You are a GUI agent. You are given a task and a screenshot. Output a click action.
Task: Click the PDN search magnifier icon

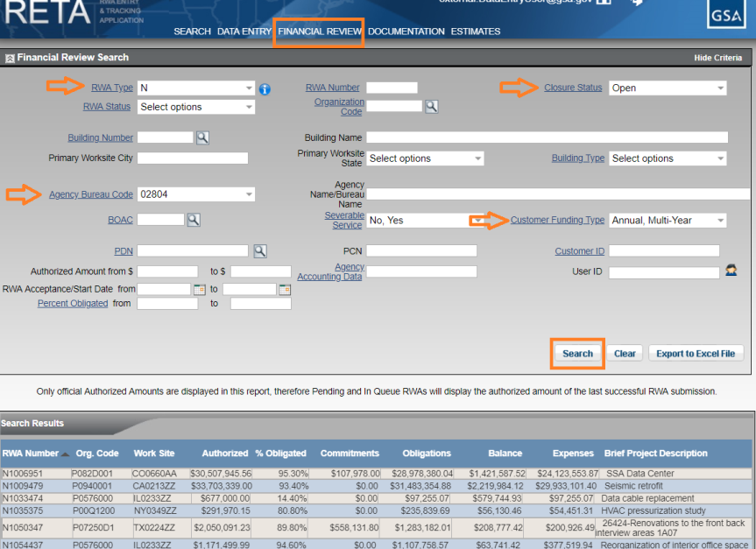[258, 250]
